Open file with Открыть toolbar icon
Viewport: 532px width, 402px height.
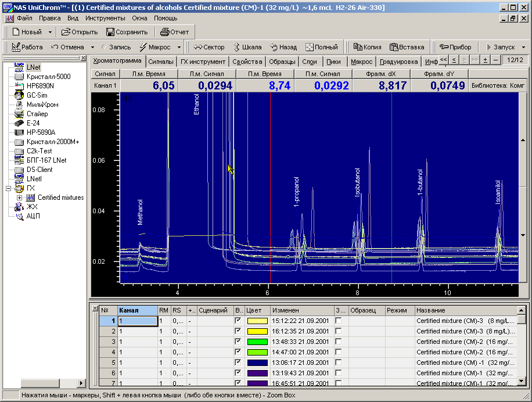coord(66,32)
